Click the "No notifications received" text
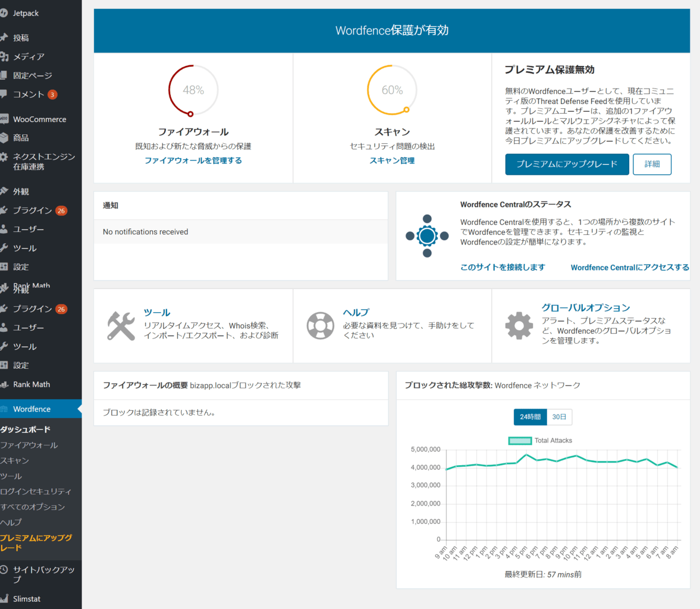This screenshot has width=700, height=609. point(146,232)
